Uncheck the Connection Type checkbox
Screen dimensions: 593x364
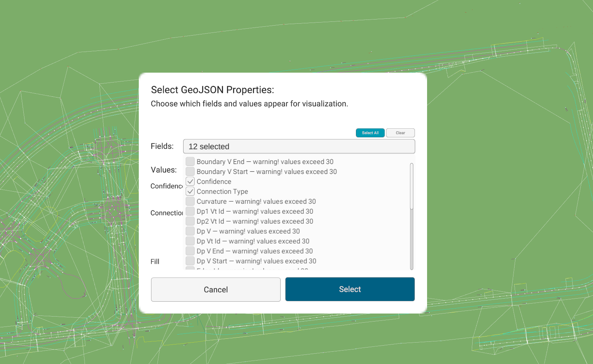point(190,192)
